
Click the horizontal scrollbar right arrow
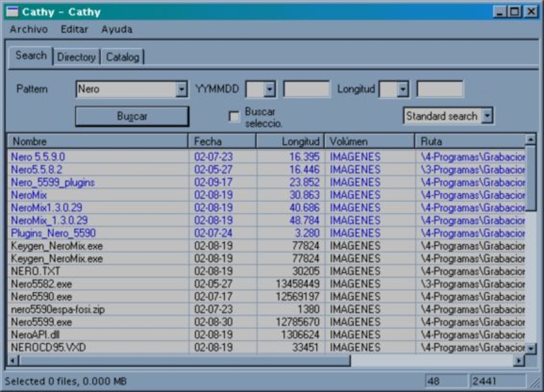(518, 361)
